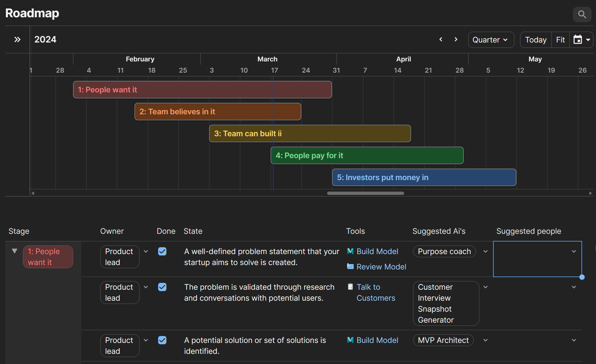Collapse the 1: People want it stage
Screen dimensions: 596x364
pyautogui.click(x=15, y=251)
